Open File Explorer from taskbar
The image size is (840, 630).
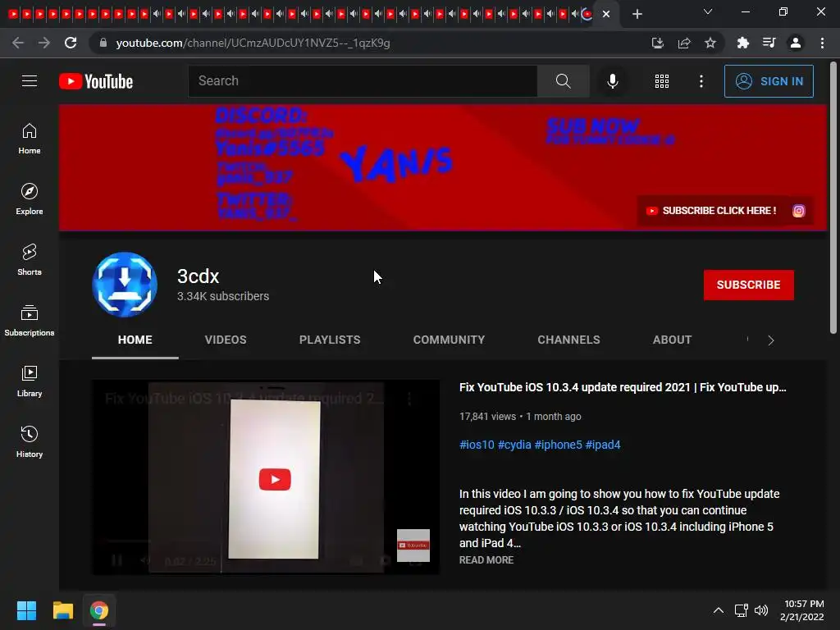point(62,610)
